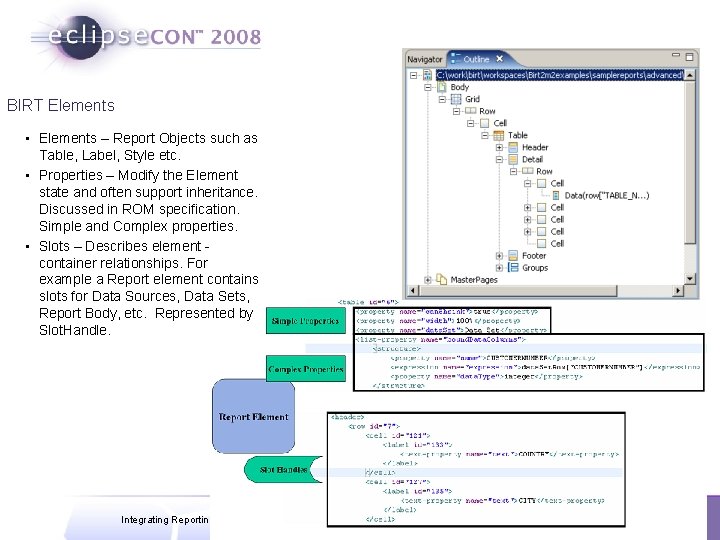Maximize the Outline view panel
720x540 pixels.
pyautogui.click(x=689, y=56)
